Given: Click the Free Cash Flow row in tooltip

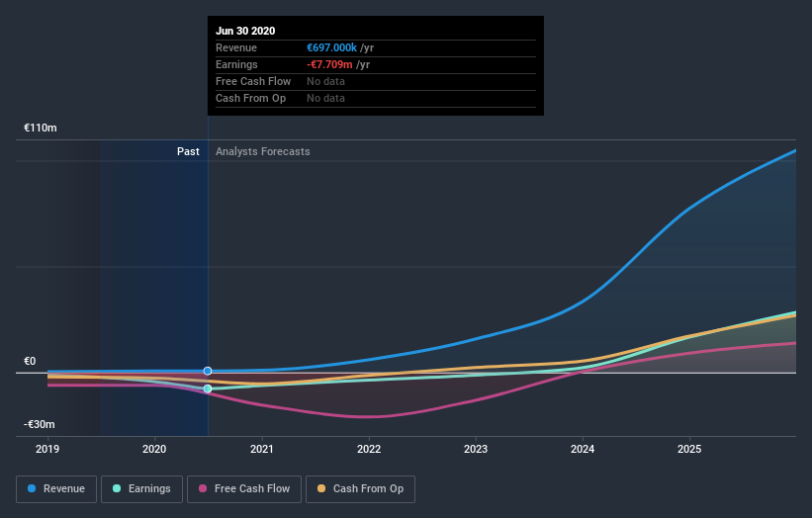Looking at the screenshot, I should click(x=376, y=82).
